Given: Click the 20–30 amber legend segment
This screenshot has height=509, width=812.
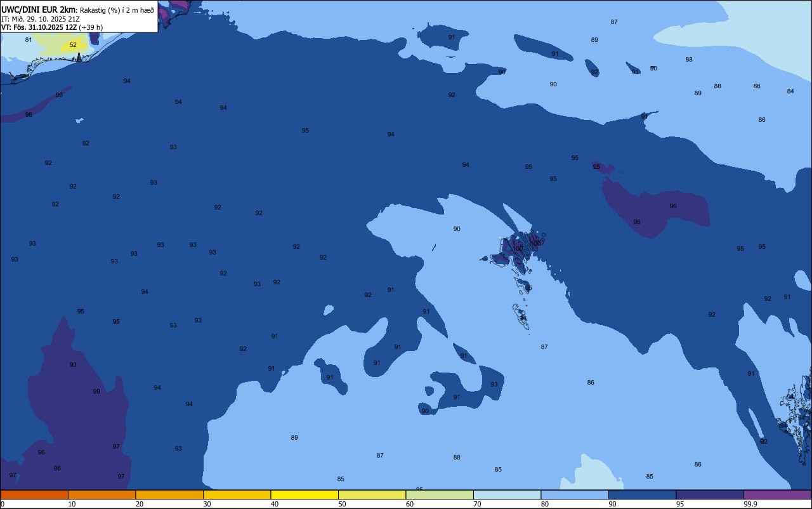Looking at the screenshot, I should point(169,494).
